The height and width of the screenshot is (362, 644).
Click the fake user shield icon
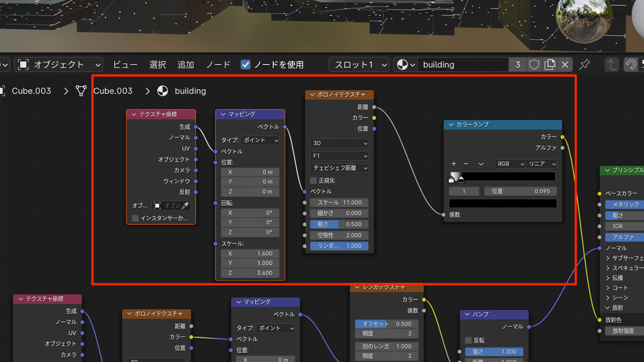[x=534, y=64]
